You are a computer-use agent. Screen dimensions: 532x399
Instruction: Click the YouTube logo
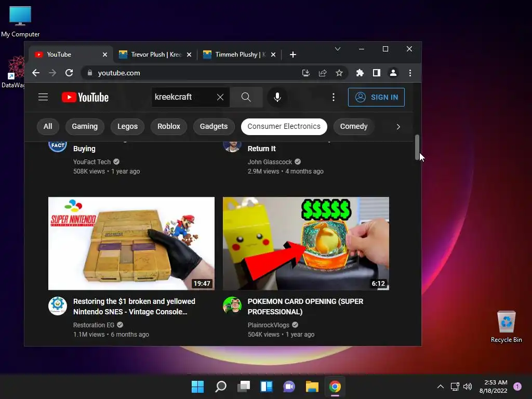tap(85, 97)
